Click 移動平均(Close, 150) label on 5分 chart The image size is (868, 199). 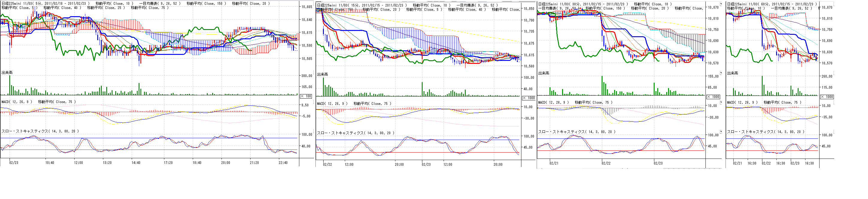(206, 3)
